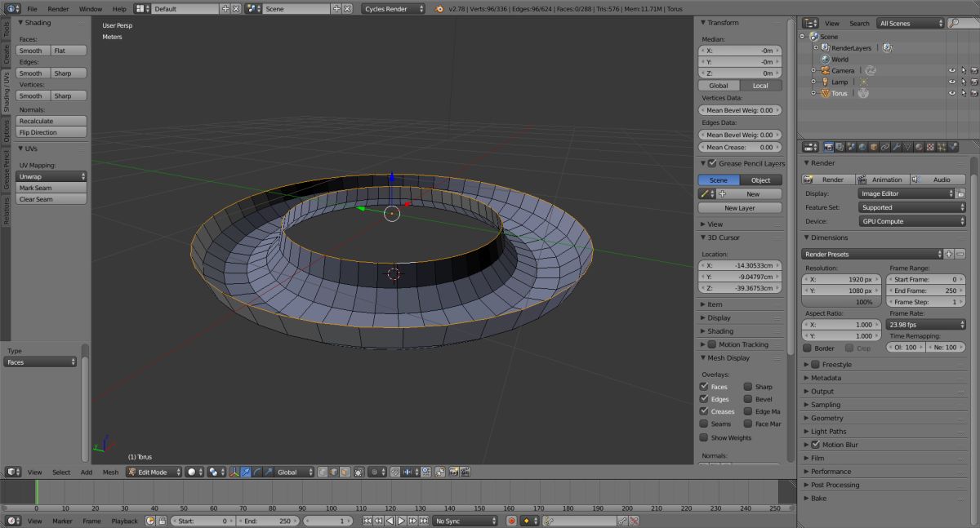Click the Material properties sphere icon
980x528 pixels.
click(x=918, y=147)
